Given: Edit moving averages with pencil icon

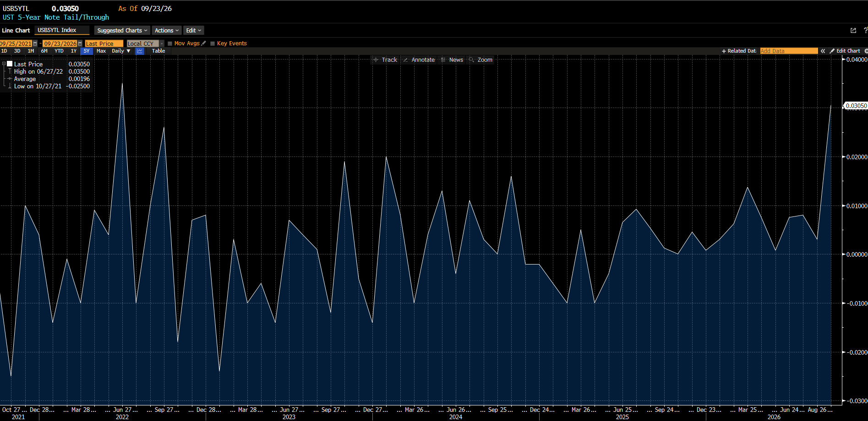Looking at the screenshot, I should click(x=204, y=43).
